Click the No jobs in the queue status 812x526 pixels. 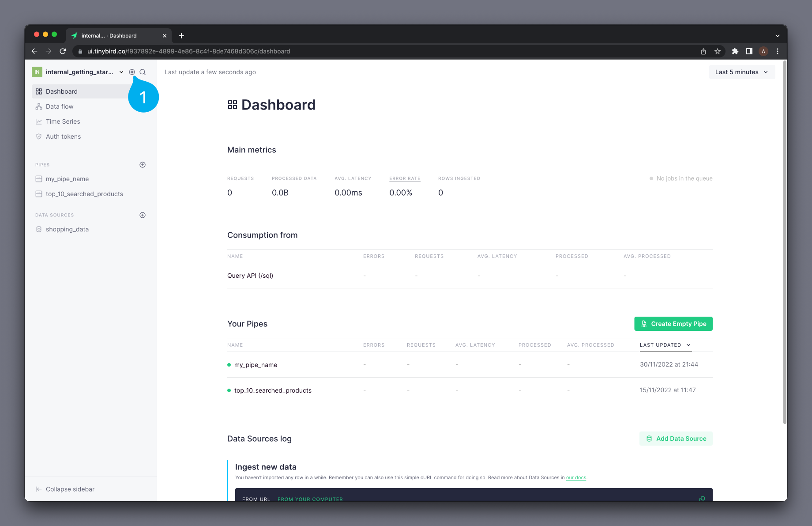pyautogui.click(x=681, y=178)
